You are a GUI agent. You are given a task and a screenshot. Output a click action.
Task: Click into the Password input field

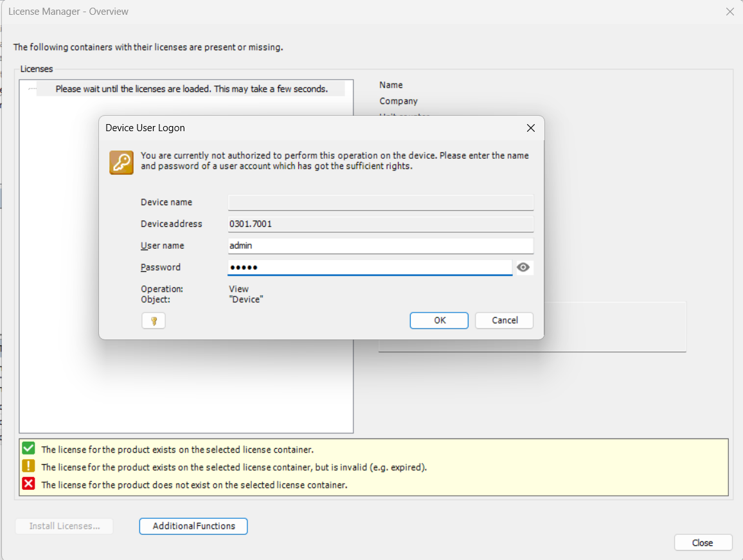point(370,267)
